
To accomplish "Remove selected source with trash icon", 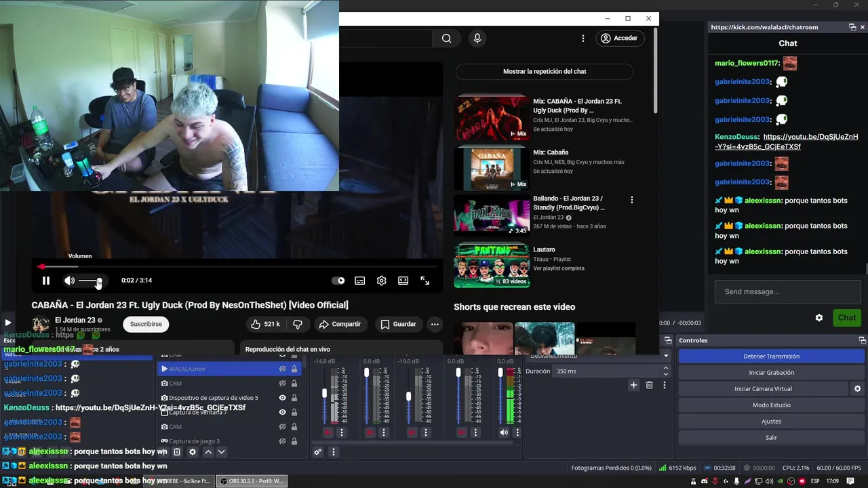I will [x=177, y=451].
